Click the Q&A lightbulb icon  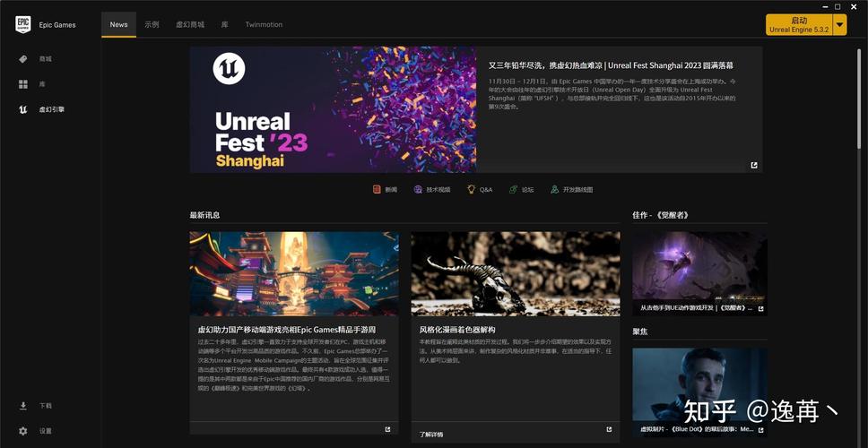[x=471, y=189]
